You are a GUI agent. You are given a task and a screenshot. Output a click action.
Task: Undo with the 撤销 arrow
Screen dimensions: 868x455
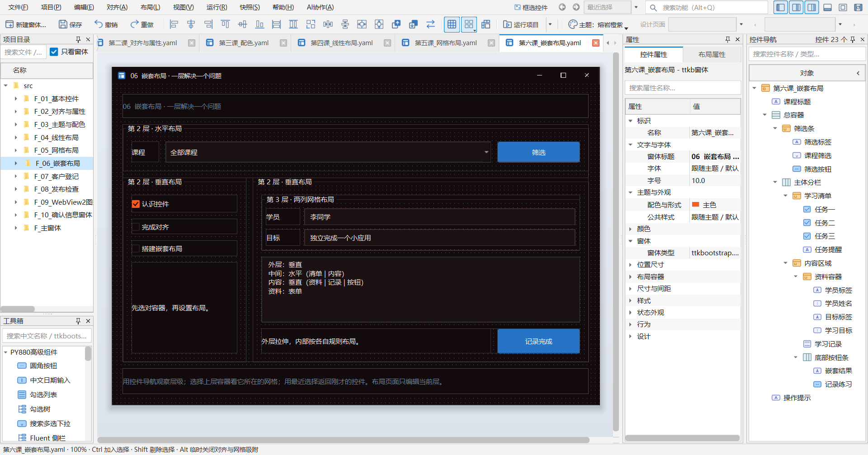click(106, 24)
